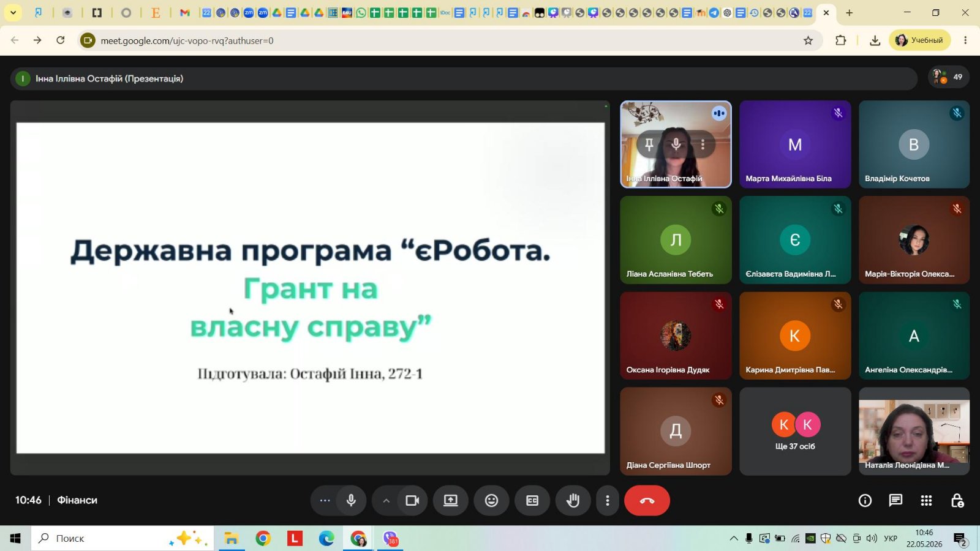Open Viber from the taskbar

[390, 538]
